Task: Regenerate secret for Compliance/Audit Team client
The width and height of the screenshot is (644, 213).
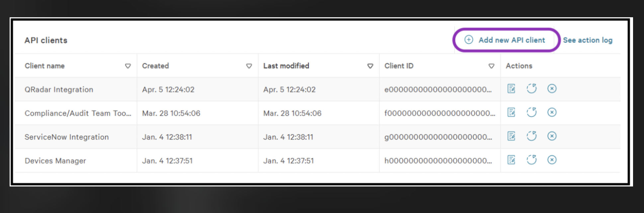Action: point(531,112)
